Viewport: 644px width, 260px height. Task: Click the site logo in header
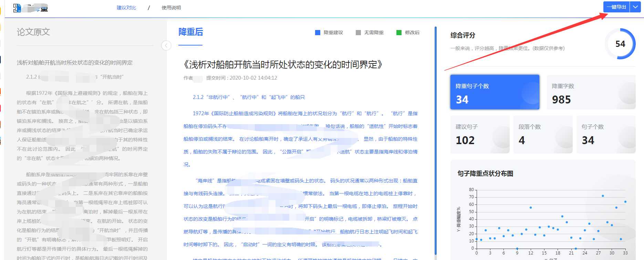[x=31, y=8]
